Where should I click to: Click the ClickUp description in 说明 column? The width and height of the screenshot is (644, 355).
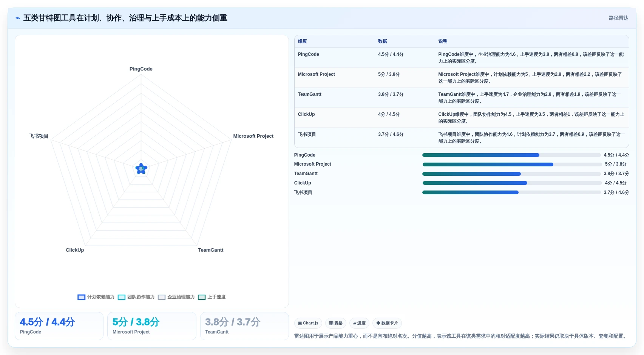pos(531,118)
